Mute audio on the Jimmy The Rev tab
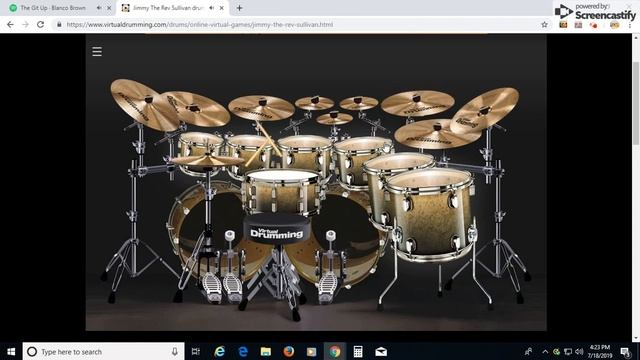Screen dimensions: 640x360 (x=211, y=8)
